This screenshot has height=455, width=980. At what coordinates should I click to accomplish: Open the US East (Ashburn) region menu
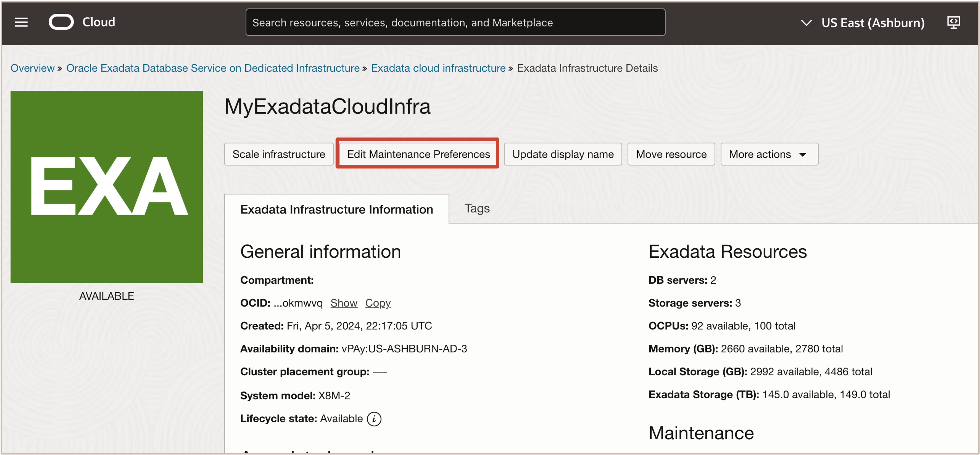[873, 23]
